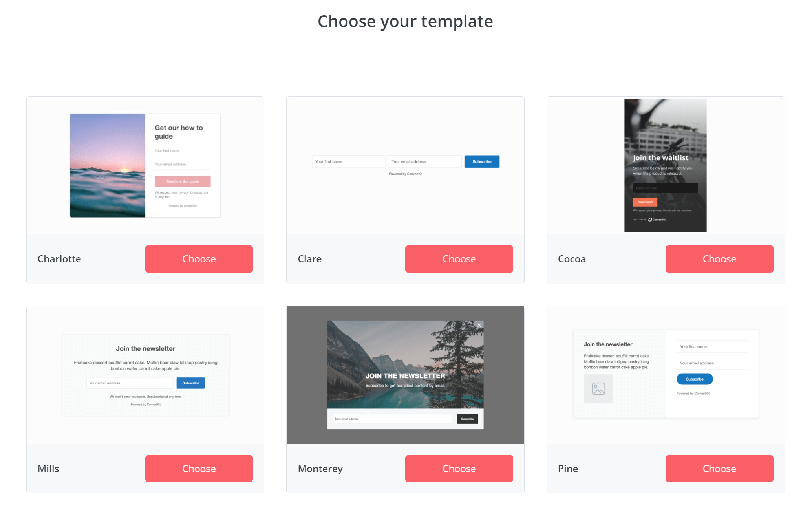Select Cocoa template by clicking Choose
Viewport: 812px width, 509px height.
click(719, 258)
